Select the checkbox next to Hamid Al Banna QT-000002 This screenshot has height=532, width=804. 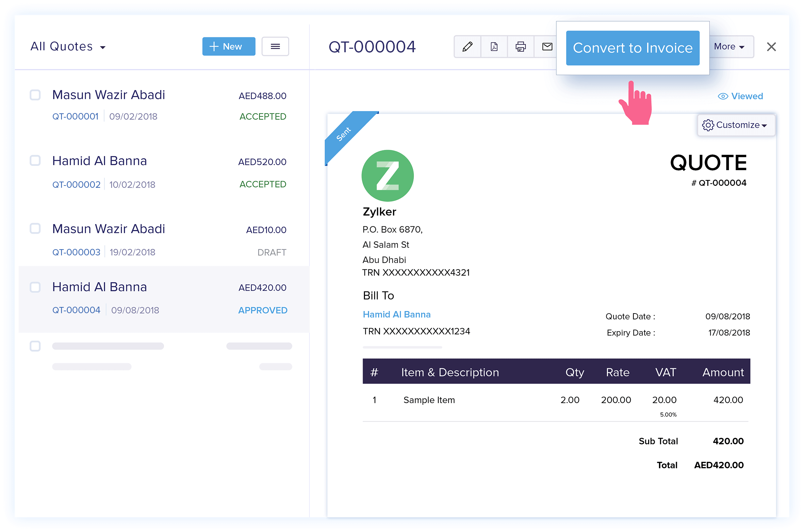[35, 160]
